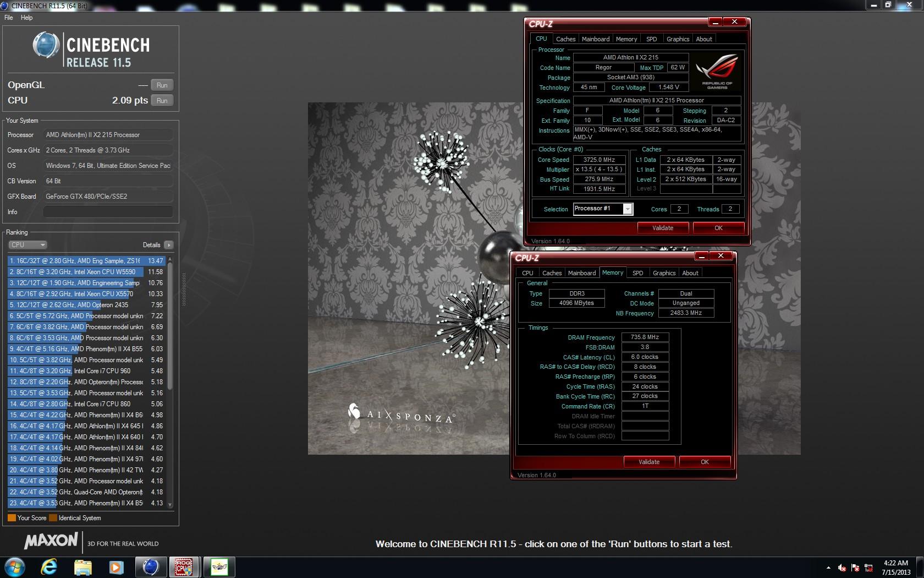Open the Windows Start menu
The image size is (924, 578).
click(14, 567)
